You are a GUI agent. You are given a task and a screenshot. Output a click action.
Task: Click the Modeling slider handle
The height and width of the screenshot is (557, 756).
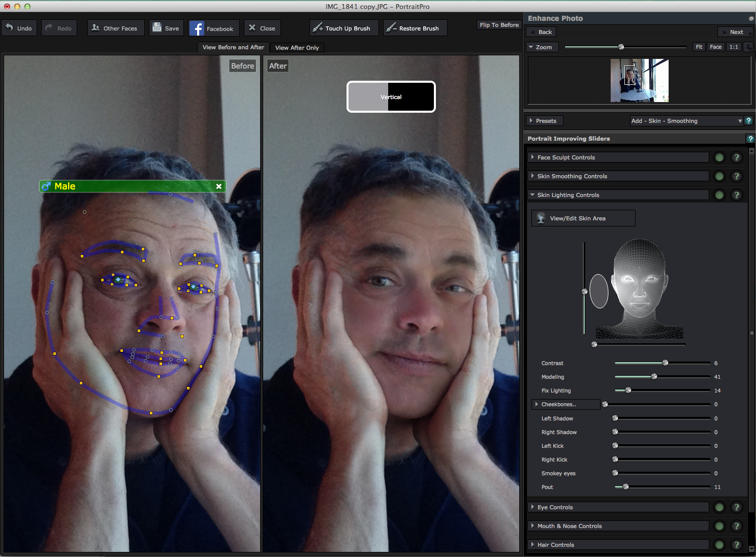click(x=654, y=376)
